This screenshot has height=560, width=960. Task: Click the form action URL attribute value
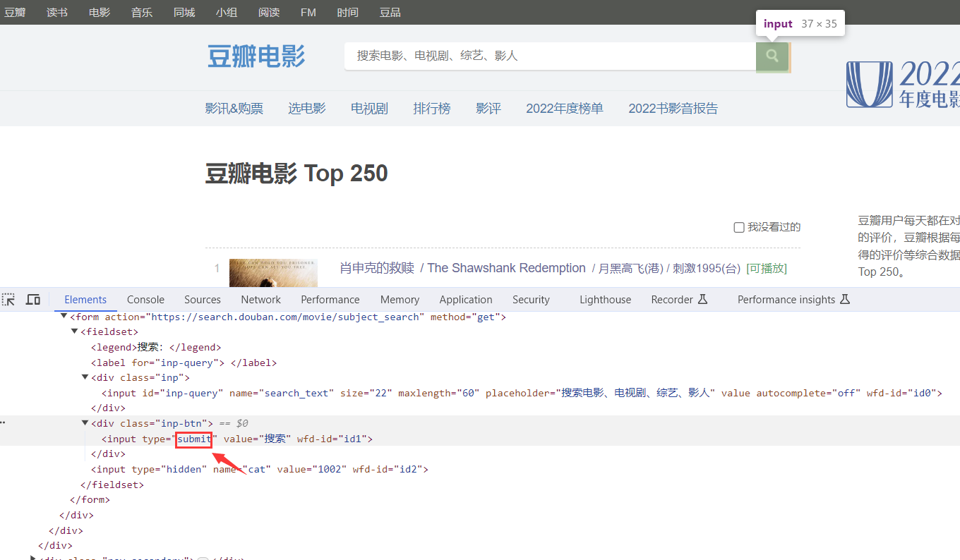[285, 317]
